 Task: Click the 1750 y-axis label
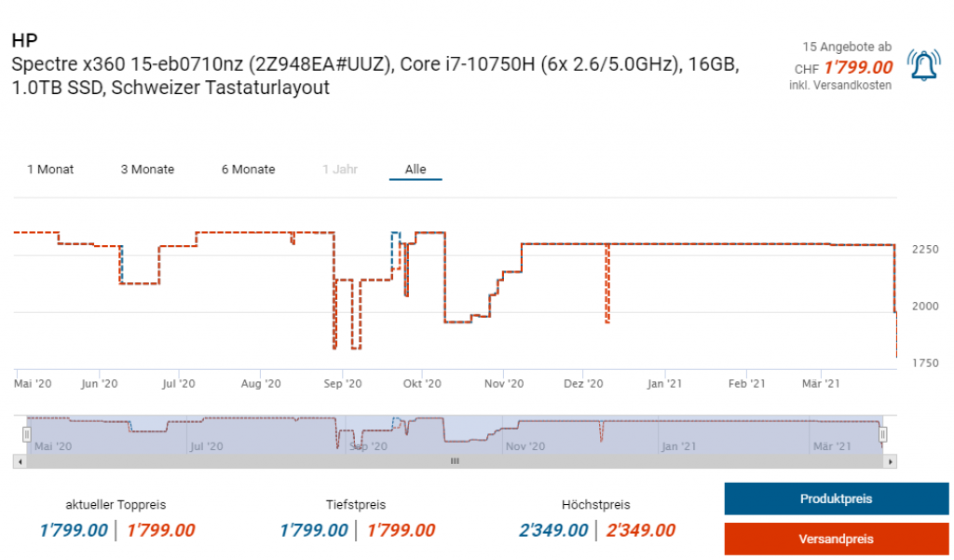925,362
